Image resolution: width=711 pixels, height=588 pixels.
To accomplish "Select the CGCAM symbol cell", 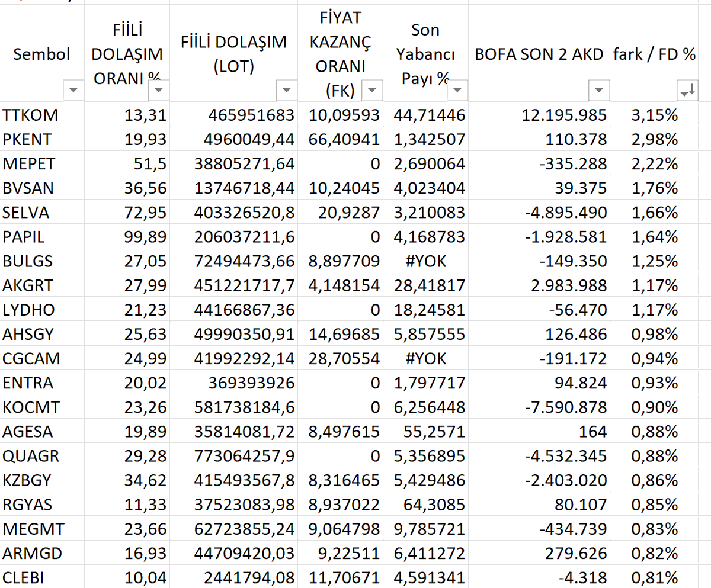I will click(42, 358).
